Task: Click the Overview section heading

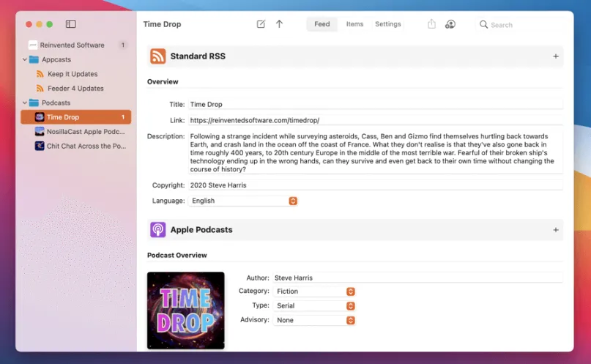Action: [x=163, y=82]
